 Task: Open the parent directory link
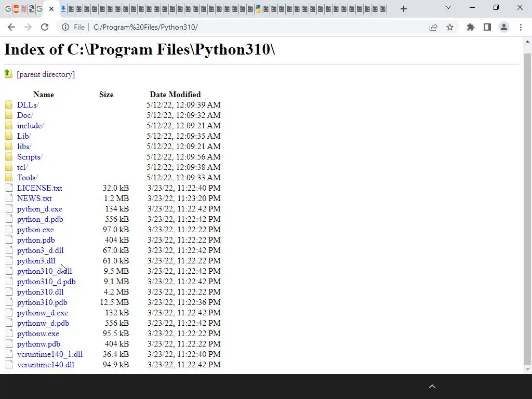click(46, 74)
